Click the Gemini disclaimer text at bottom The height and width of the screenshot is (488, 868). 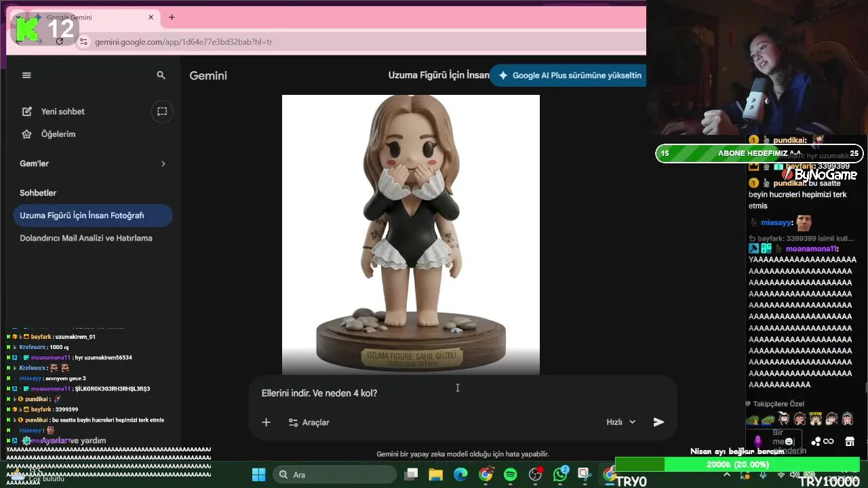click(462, 454)
